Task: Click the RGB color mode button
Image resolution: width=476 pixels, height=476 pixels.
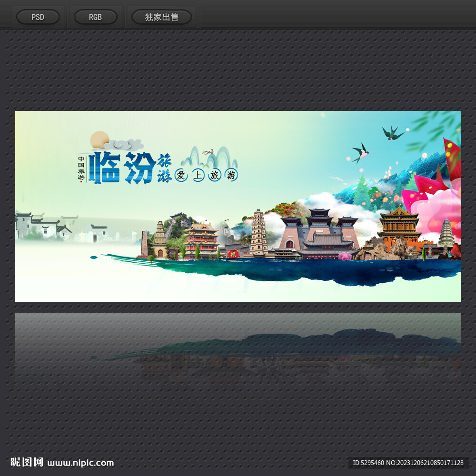Action: (95, 17)
